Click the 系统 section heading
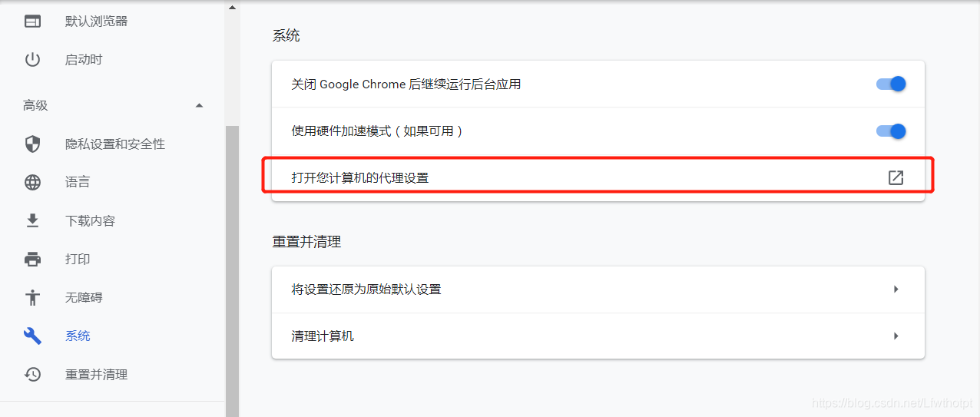Screen dimensions: 980x417 tap(286, 36)
